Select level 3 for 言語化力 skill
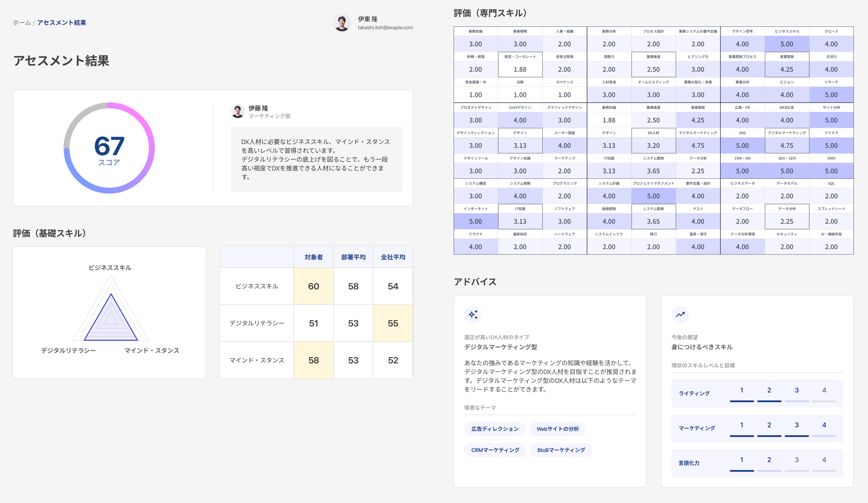This screenshot has width=868, height=503. 797,460
